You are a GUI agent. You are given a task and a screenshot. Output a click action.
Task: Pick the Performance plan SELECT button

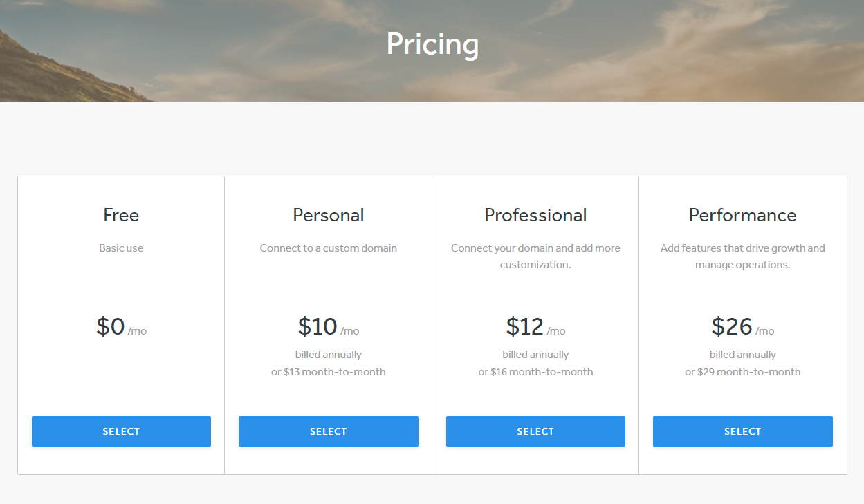(x=743, y=431)
